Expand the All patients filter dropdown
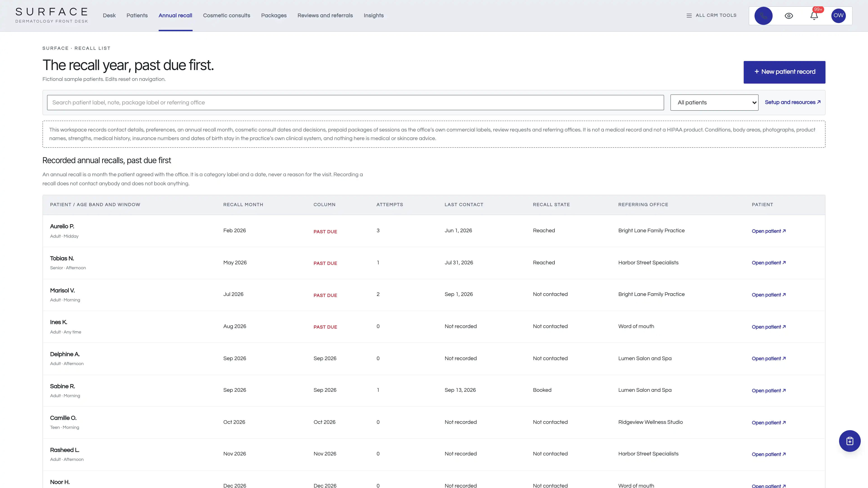The height and width of the screenshot is (488, 868). (x=714, y=102)
